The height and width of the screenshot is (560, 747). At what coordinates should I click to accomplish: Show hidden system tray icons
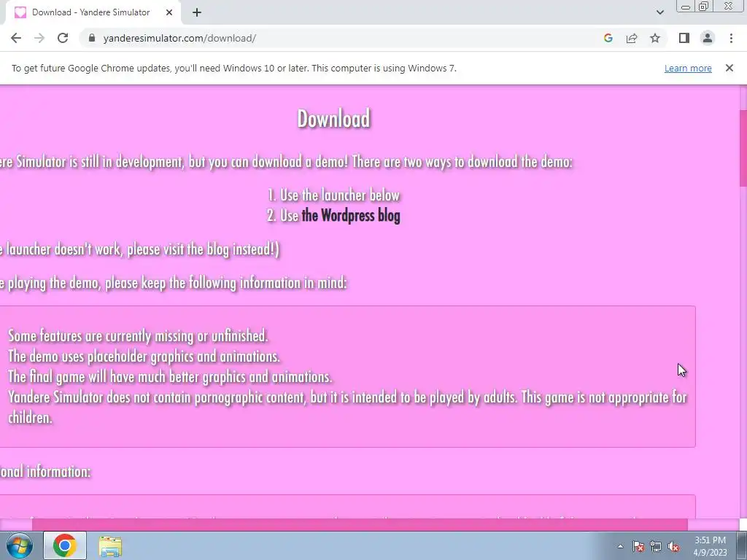620,546
